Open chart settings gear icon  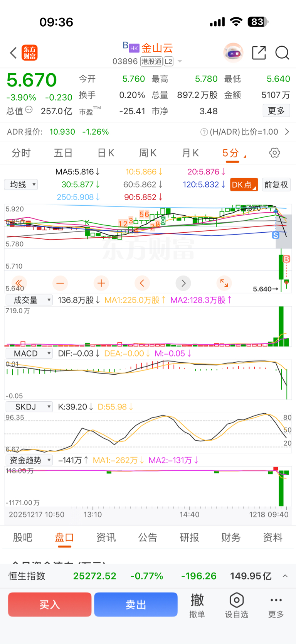(x=274, y=153)
